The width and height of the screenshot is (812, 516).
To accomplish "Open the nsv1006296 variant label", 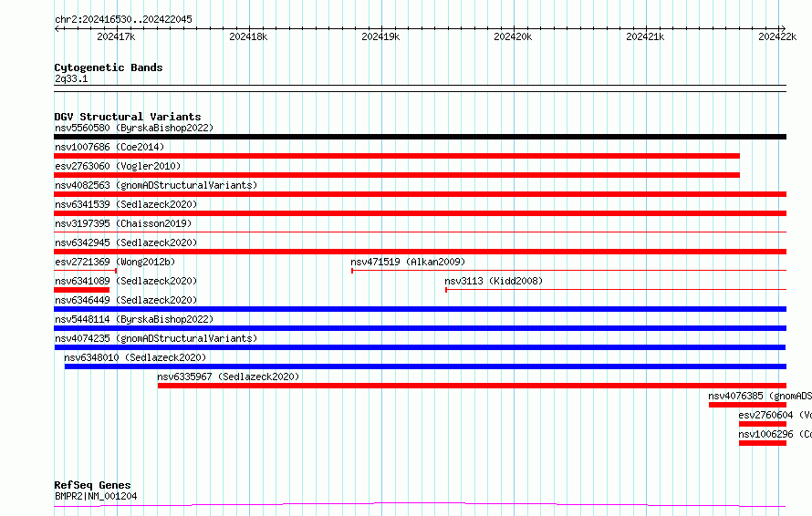I will pyautogui.click(x=775, y=434).
